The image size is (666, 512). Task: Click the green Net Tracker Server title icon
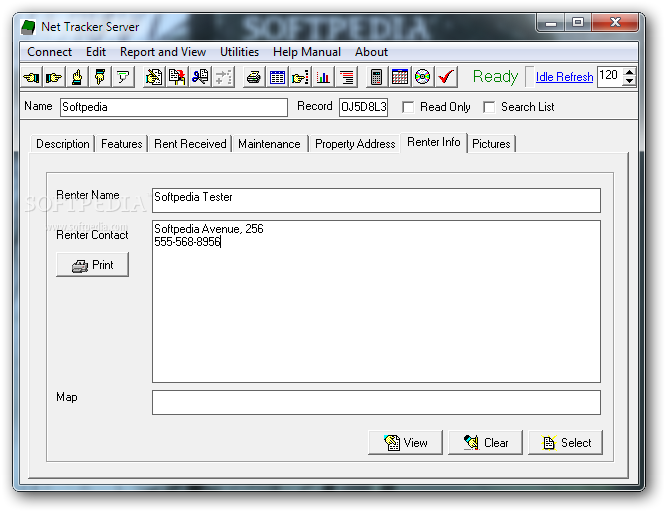(28, 27)
